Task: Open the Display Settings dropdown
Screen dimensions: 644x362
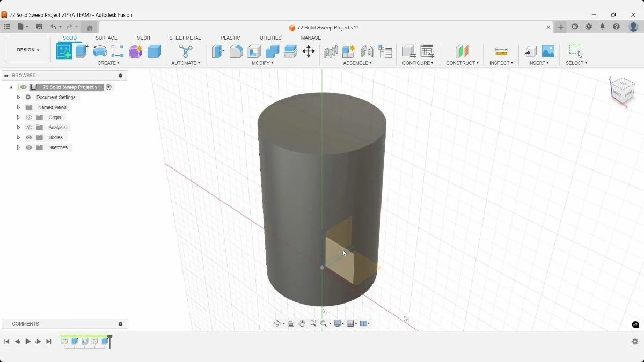Action: (339, 323)
